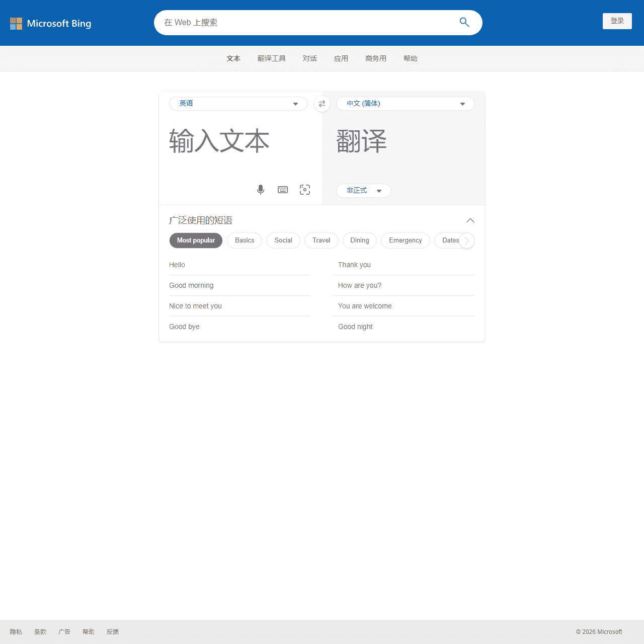Select the 应用 tab
The image size is (644, 644).
pyautogui.click(x=341, y=58)
